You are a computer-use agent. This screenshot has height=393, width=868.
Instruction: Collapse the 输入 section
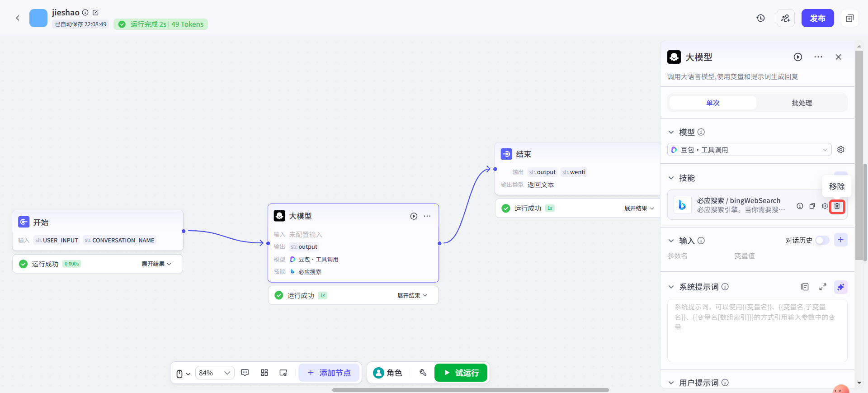coord(671,241)
